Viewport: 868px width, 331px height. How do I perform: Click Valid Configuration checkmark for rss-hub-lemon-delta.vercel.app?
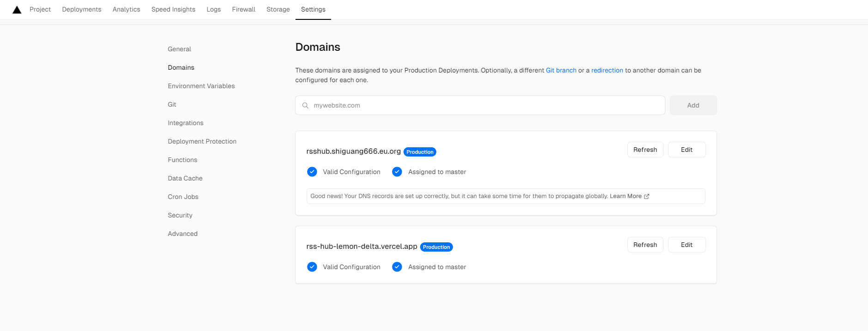312,267
